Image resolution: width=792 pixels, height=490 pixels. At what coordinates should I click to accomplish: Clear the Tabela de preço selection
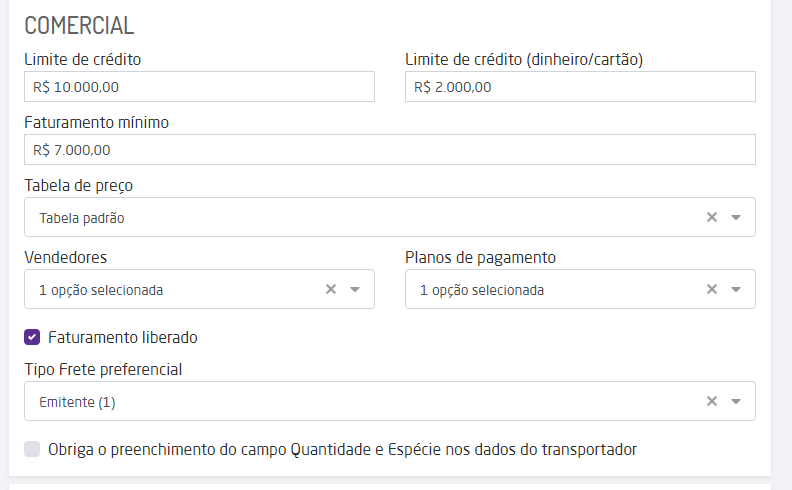(712, 217)
